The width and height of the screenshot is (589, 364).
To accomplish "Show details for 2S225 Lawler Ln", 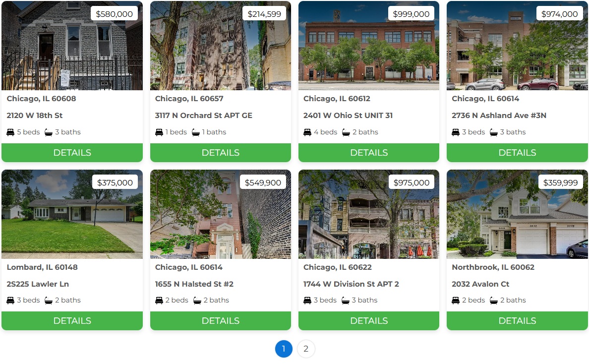I will (72, 321).
